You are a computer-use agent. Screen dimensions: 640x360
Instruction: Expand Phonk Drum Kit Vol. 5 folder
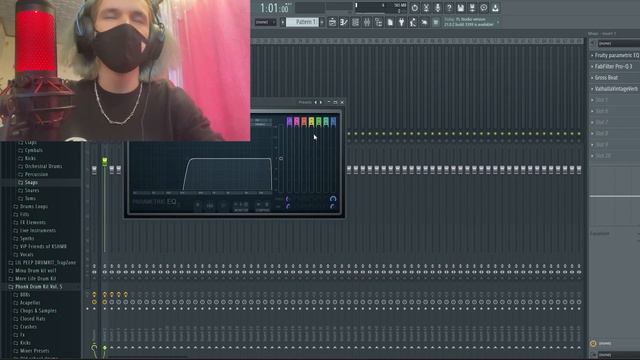click(x=39, y=287)
